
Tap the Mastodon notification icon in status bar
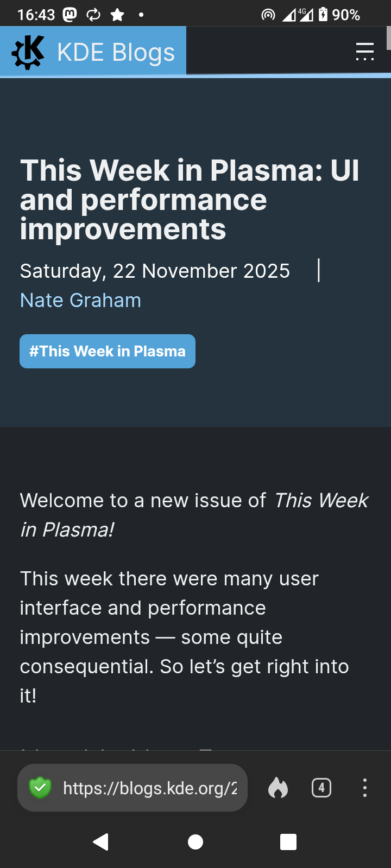click(x=70, y=15)
